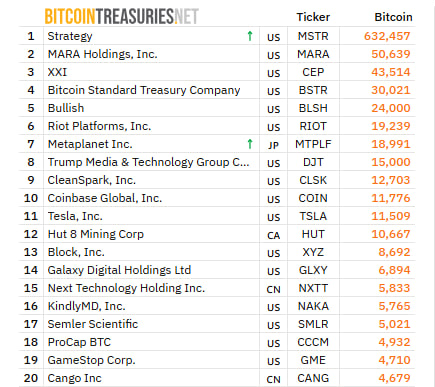
Task: Click the US country code for Strategy
Action: (x=273, y=37)
